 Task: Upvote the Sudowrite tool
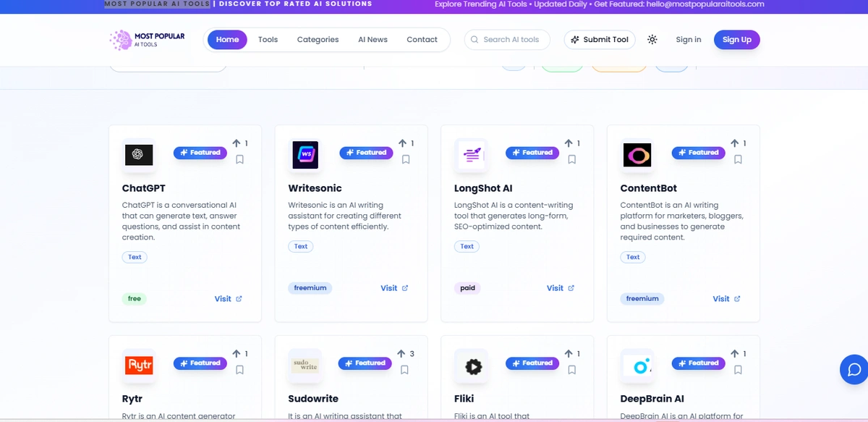[x=401, y=353]
